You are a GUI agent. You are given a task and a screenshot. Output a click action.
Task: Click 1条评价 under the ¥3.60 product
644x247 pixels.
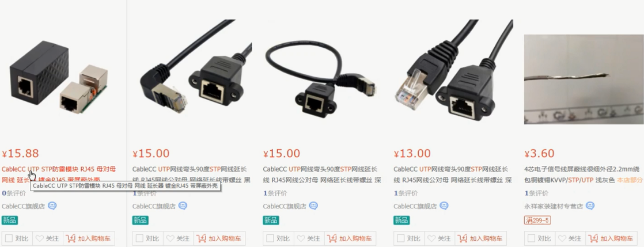pos(535,193)
